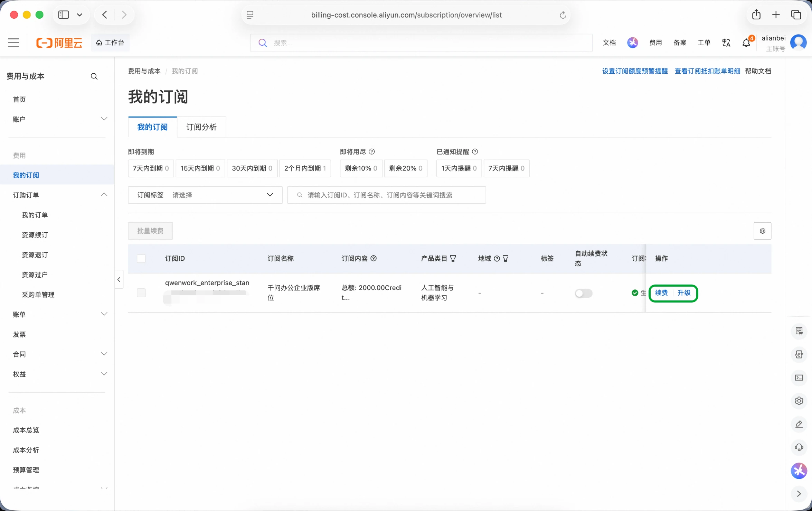The height and width of the screenshot is (511, 812).
Task: Show help for 订阅内容 column
Action: (374, 258)
